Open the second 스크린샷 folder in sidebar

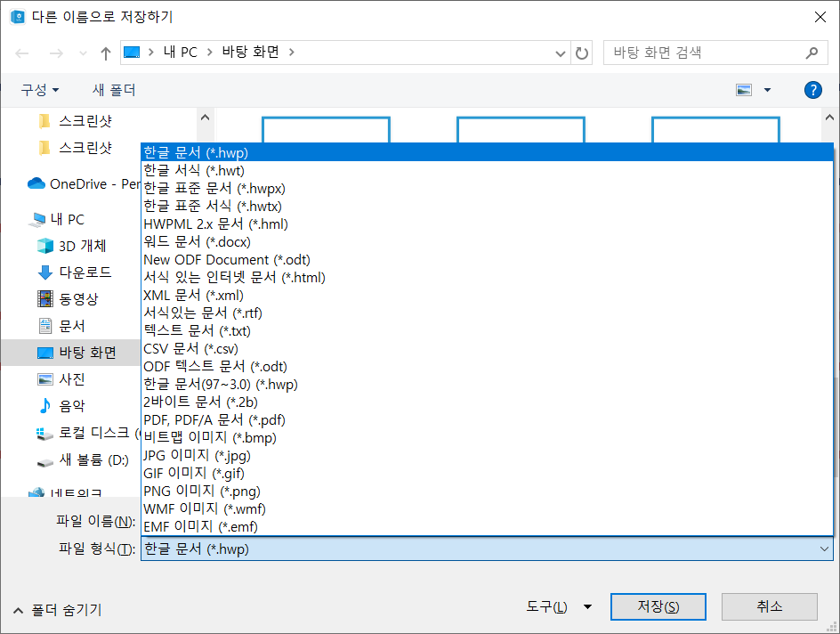(x=75, y=148)
